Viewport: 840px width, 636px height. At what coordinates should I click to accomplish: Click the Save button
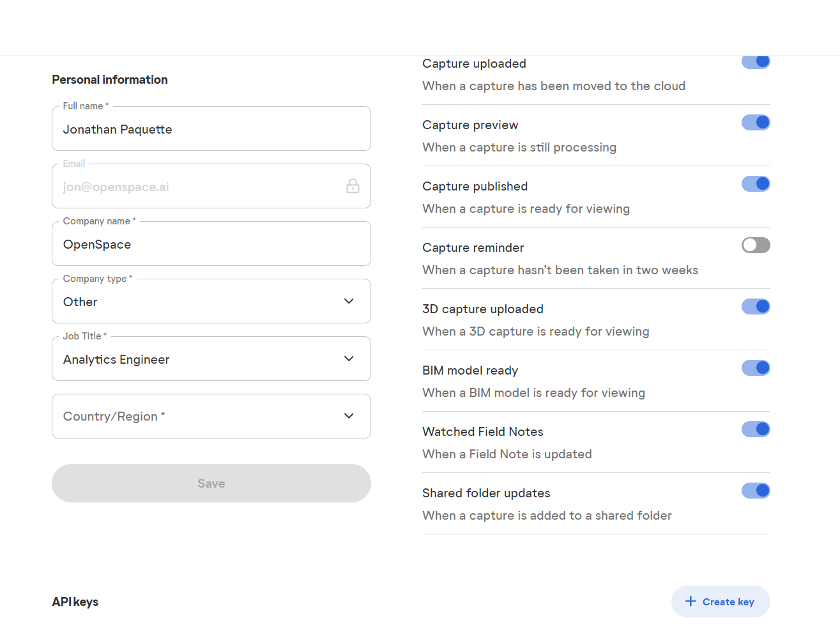click(211, 483)
